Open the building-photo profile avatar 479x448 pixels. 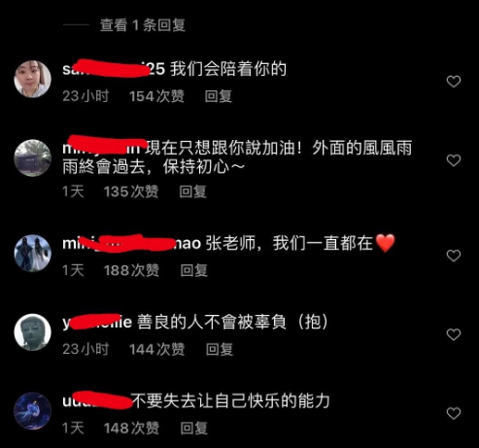click(x=32, y=157)
